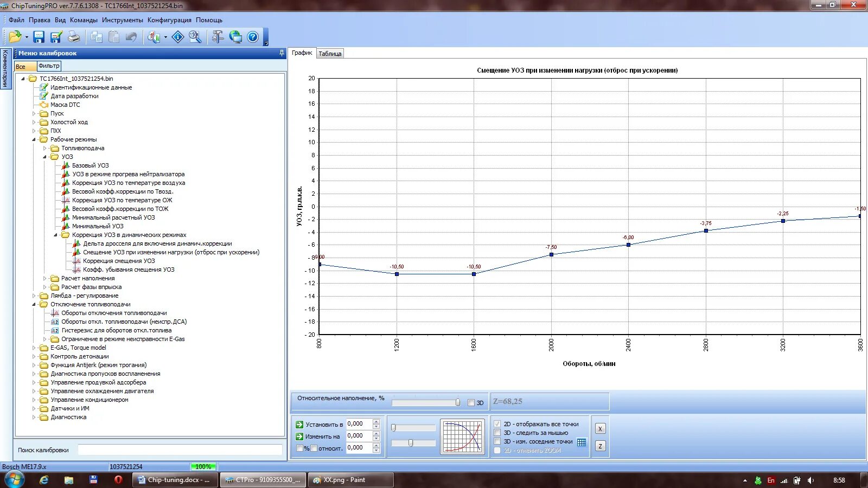This screenshot has height=488, width=868.
Task: Click the Paste clipboard toolbar icon
Action: [114, 37]
